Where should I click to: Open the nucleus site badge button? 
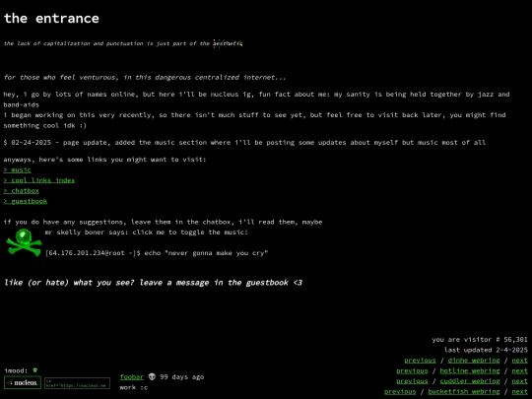pyautogui.click(x=23, y=382)
